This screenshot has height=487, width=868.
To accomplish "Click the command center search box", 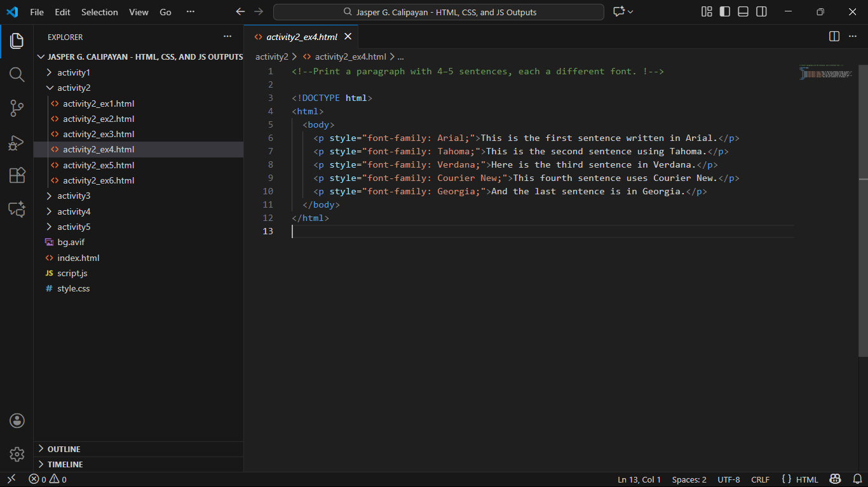I will click(x=438, y=12).
